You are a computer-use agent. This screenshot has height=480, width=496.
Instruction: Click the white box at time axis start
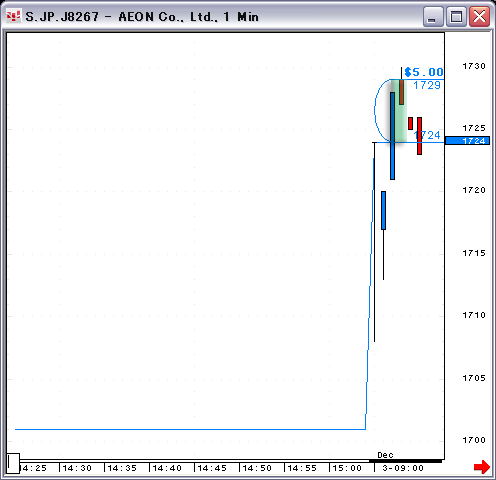click(14, 463)
